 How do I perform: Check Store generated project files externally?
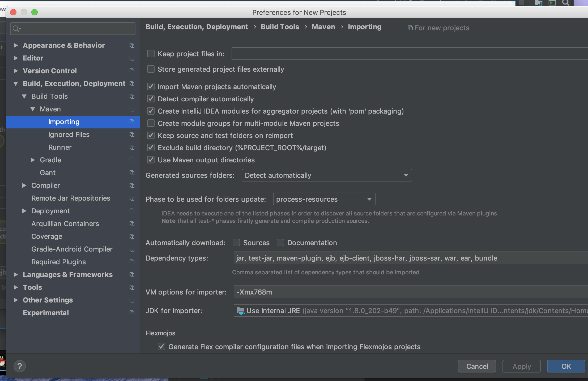tap(151, 69)
